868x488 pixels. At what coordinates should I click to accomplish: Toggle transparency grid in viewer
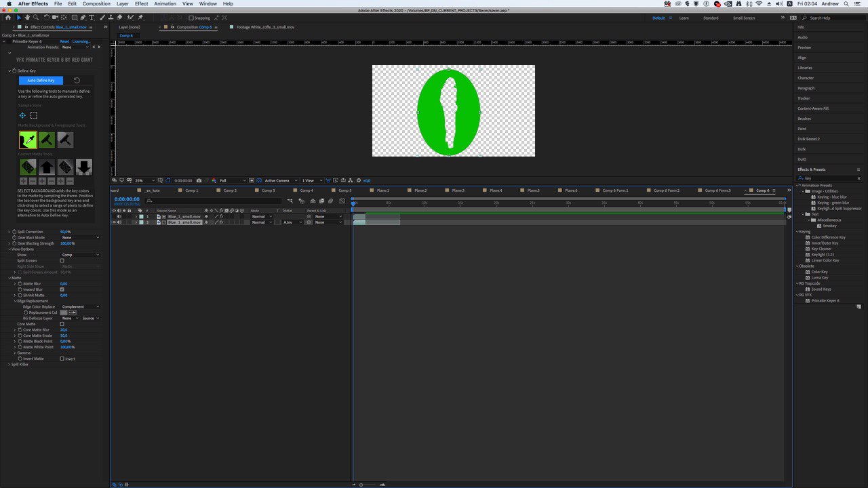coord(258,180)
